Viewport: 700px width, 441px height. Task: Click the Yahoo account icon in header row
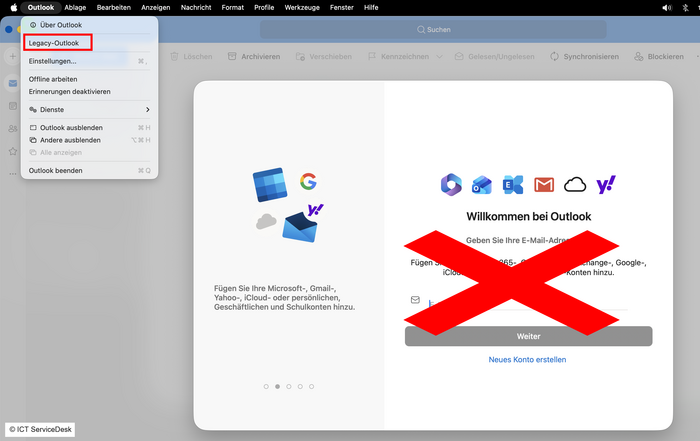point(606,184)
